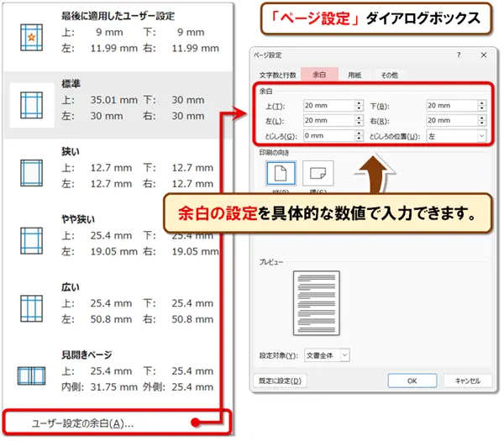Click the 31.75 mm 内側 margin value

113,386
